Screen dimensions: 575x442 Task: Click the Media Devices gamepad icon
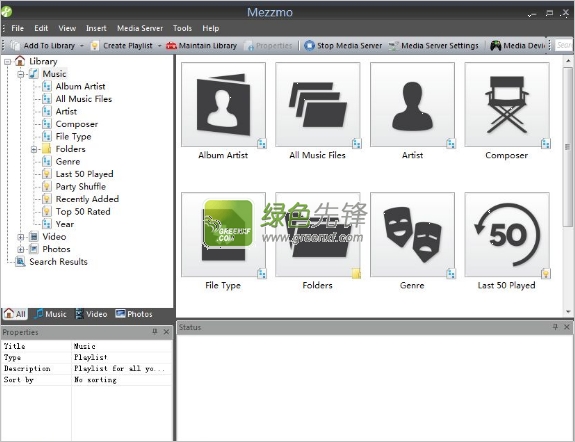pos(495,45)
